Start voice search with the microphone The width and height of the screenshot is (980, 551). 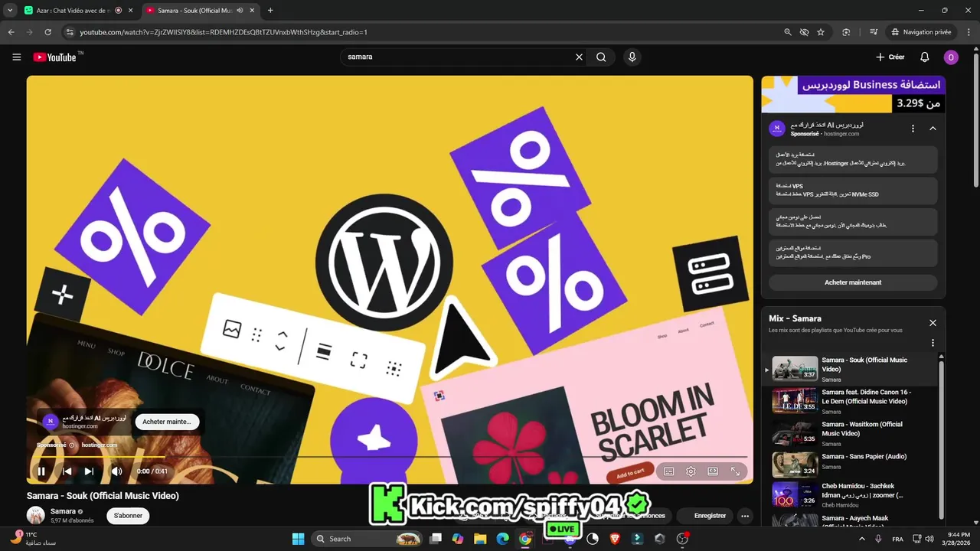click(x=632, y=57)
